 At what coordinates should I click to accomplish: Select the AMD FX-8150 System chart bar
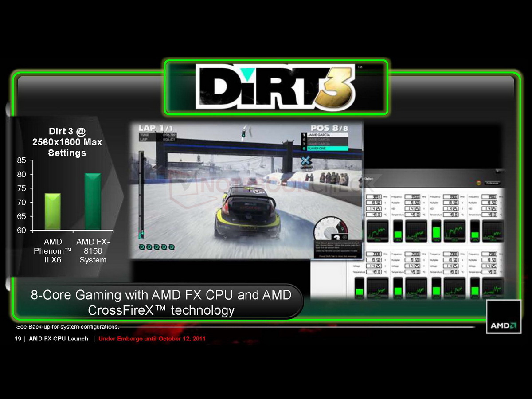pos(93,201)
